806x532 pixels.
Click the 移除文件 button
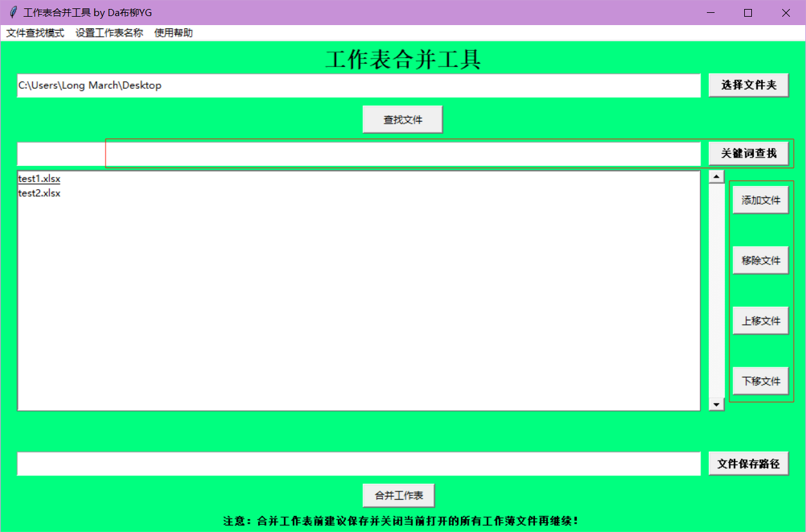760,261
